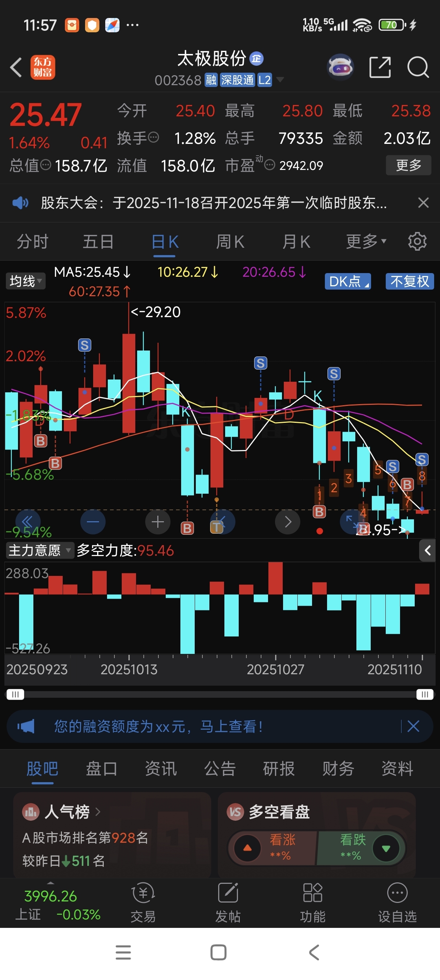Tap the 看涨 bullish vote button
This screenshot has width=440, height=980.
pos(272,847)
